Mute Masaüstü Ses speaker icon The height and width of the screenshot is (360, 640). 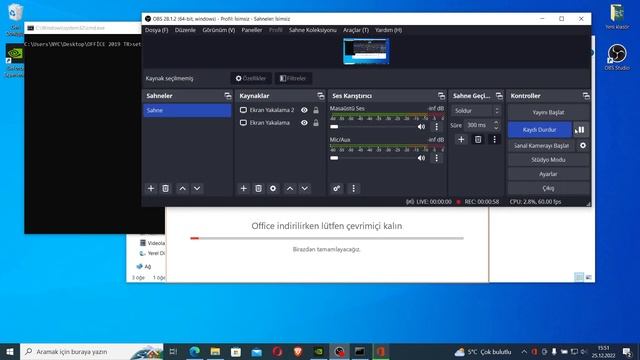421,127
